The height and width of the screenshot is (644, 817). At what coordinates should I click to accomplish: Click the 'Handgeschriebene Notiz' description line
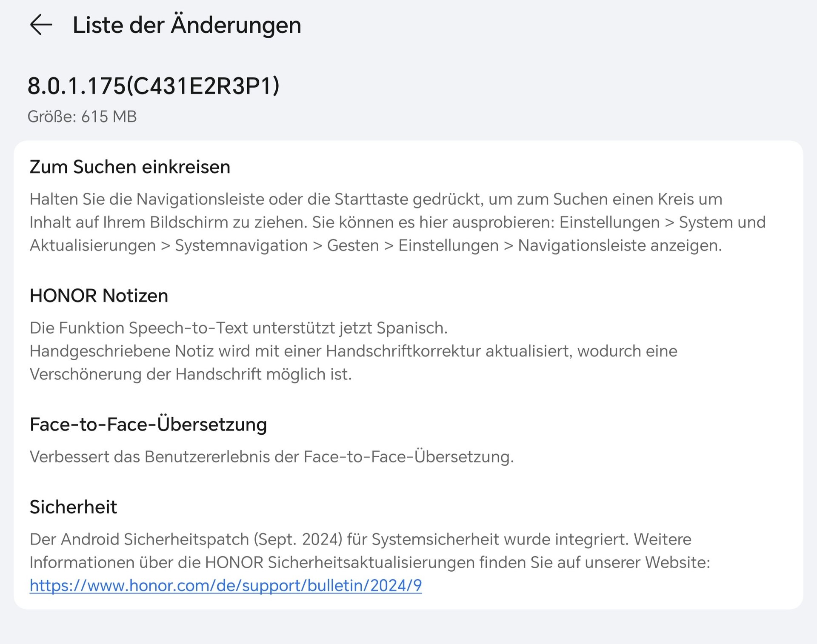click(353, 351)
